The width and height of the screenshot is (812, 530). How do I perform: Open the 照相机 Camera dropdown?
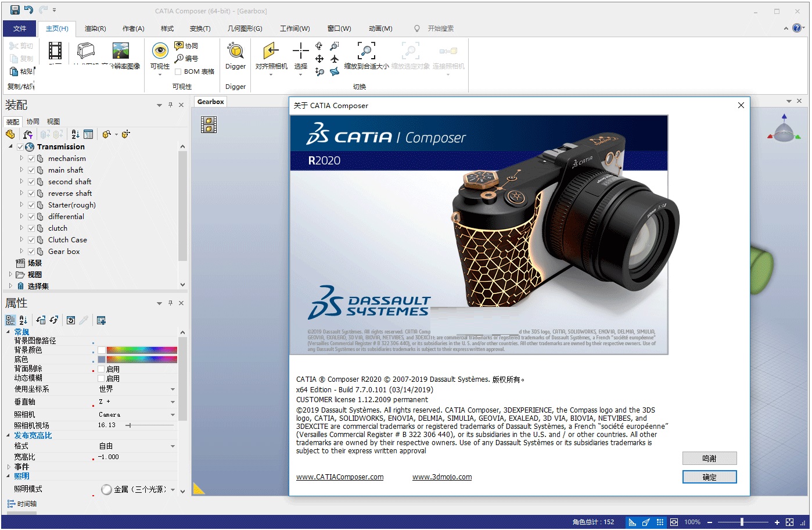click(x=173, y=415)
